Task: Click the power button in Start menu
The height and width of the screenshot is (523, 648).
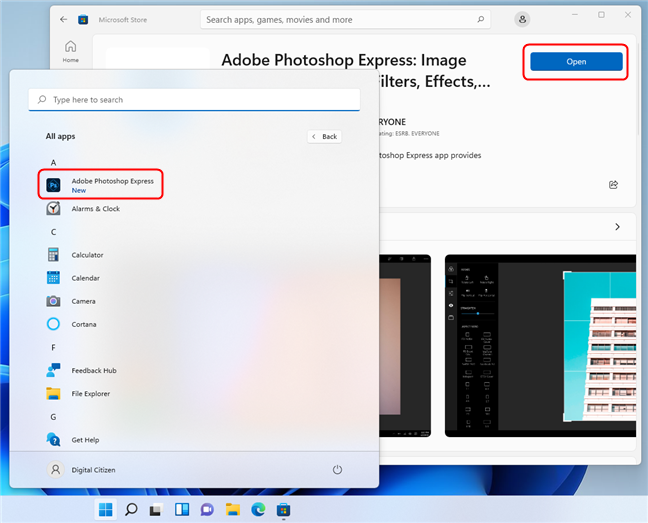Action: click(337, 470)
